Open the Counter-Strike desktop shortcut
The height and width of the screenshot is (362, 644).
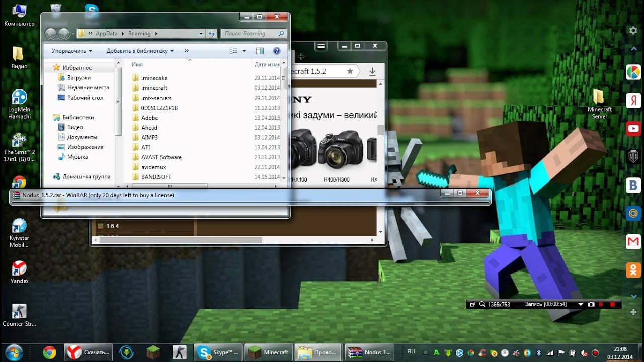pyautogui.click(x=19, y=315)
